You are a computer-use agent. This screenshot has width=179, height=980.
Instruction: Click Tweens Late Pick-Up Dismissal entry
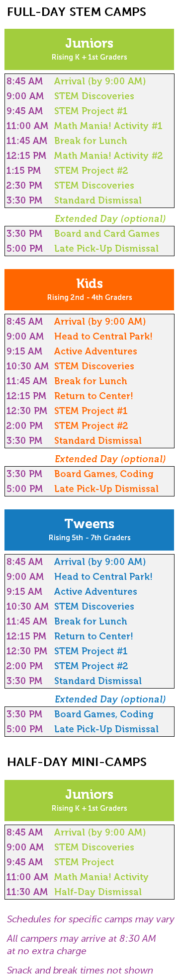pos(106,729)
